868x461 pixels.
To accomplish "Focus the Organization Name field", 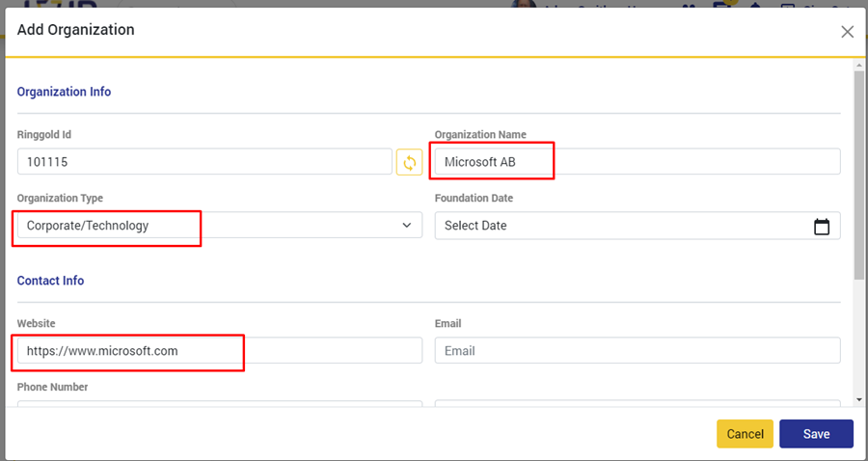I will click(x=637, y=162).
